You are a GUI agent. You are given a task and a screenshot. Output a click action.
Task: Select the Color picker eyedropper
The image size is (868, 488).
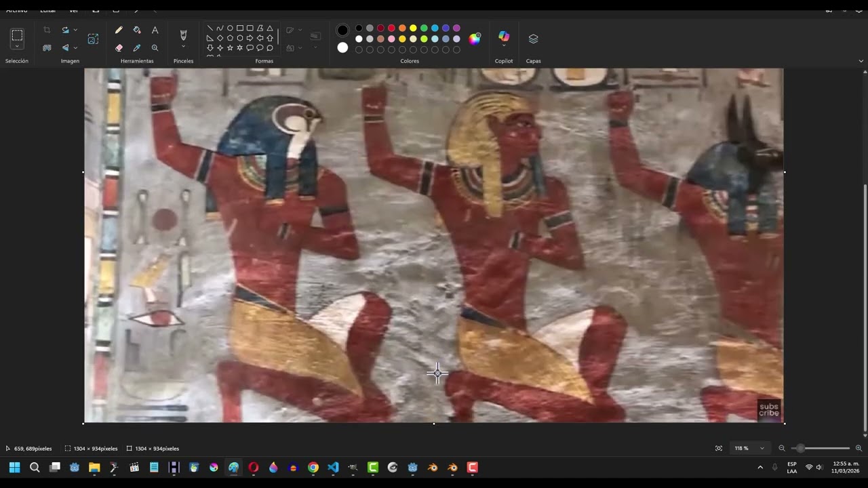(x=137, y=47)
